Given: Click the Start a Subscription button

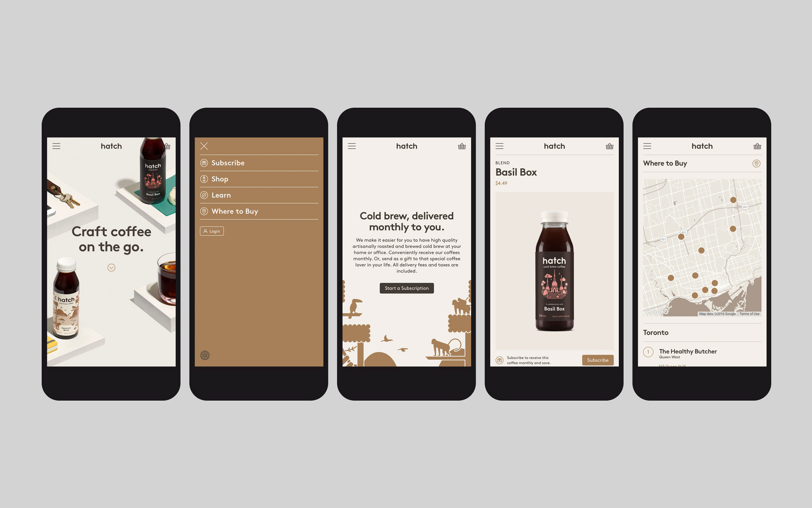Looking at the screenshot, I should coord(406,287).
